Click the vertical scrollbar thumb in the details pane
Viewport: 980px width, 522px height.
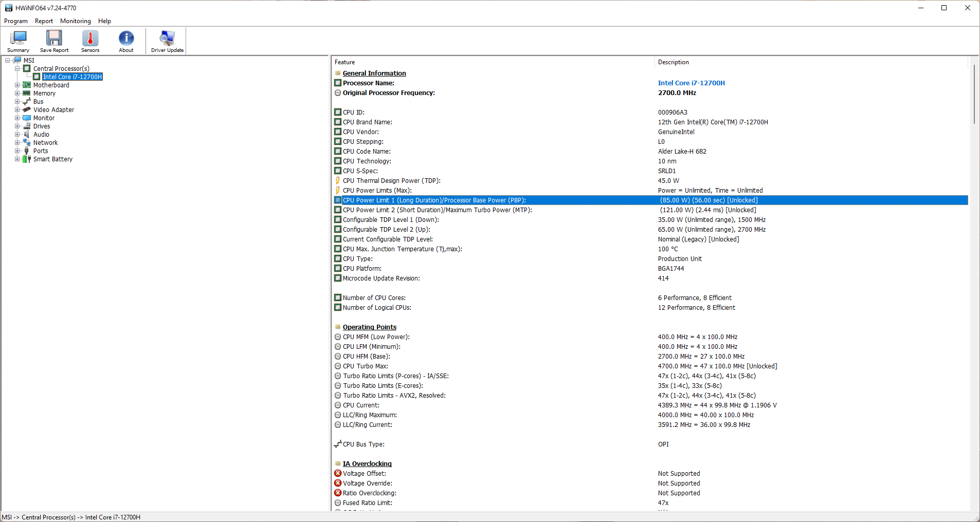tap(974, 94)
